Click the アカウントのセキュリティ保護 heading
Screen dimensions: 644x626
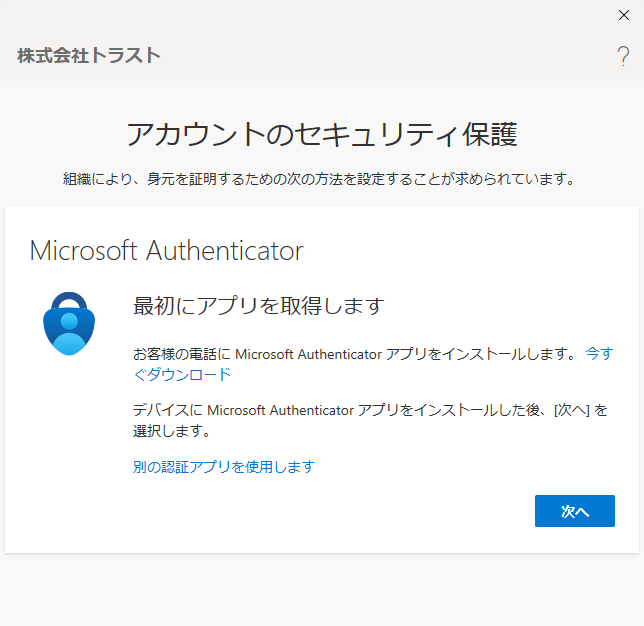(x=322, y=134)
